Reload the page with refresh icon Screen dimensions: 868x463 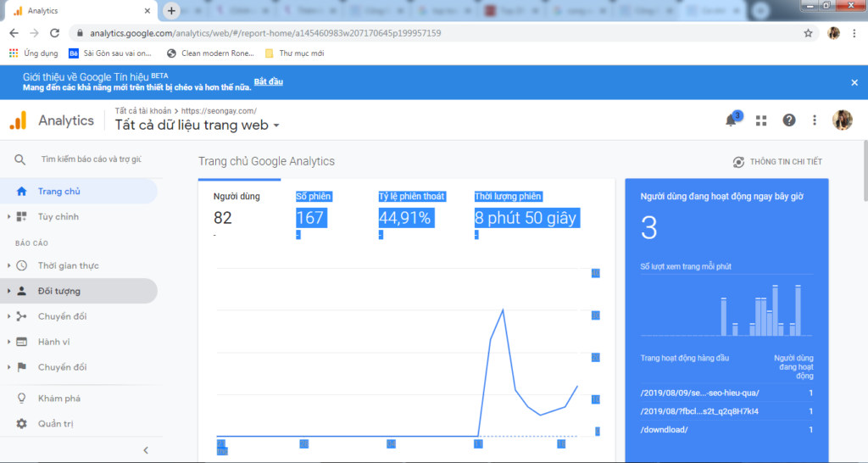pyautogui.click(x=54, y=33)
